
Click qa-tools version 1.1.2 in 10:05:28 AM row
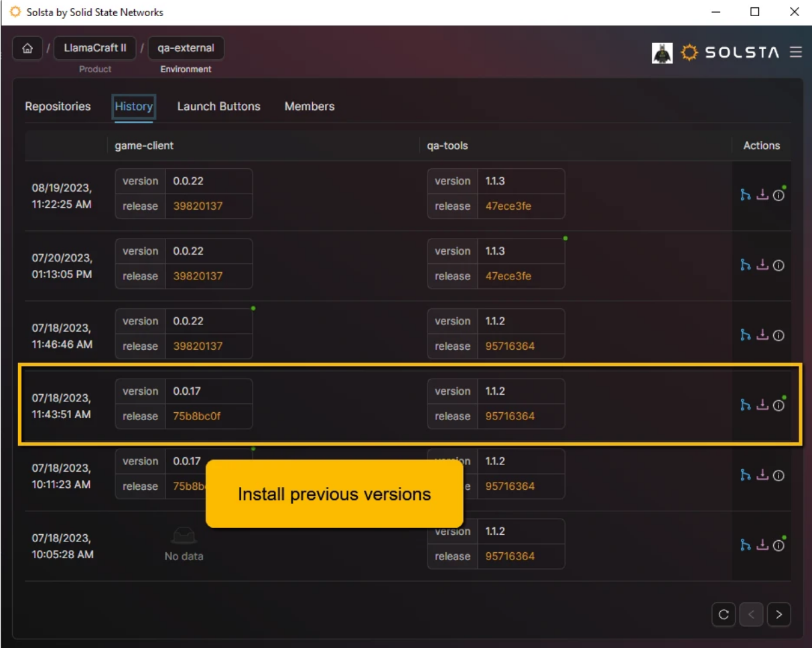click(495, 531)
